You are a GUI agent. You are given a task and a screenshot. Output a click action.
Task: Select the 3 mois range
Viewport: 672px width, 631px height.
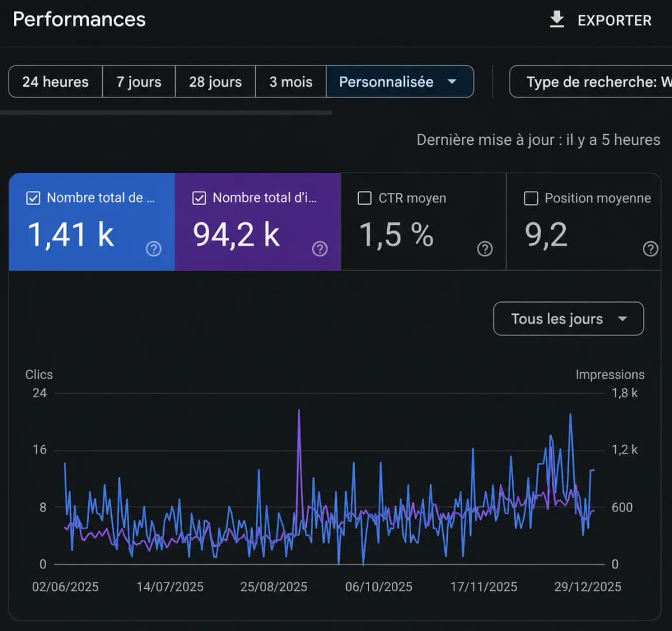click(291, 81)
